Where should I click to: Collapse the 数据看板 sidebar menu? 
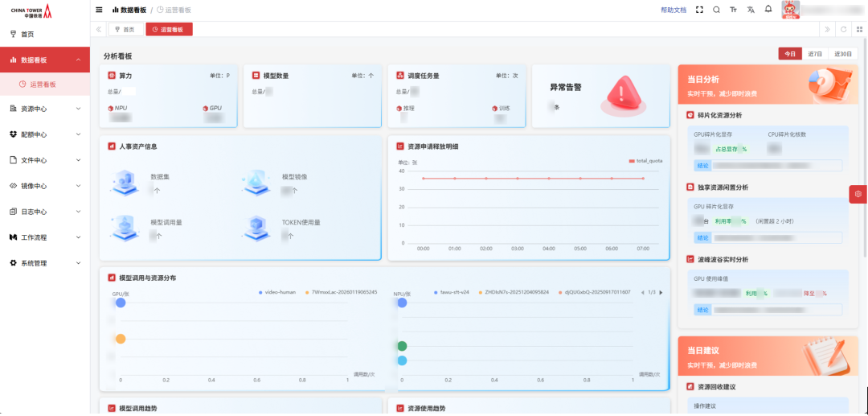[x=45, y=60]
